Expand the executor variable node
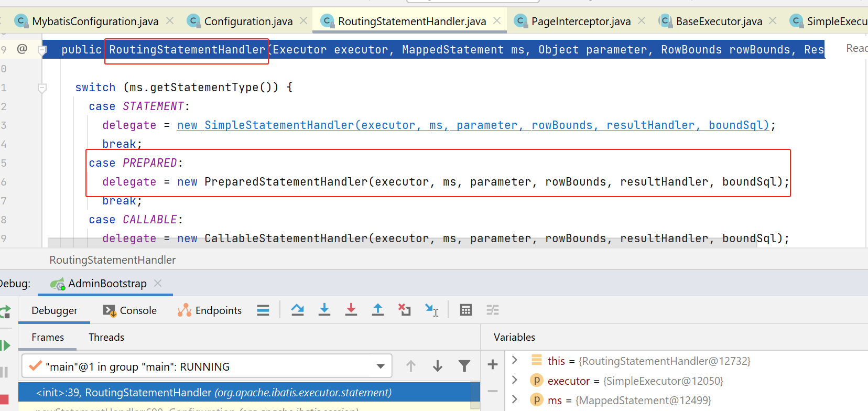The height and width of the screenshot is (411, 868). click(x=515, y=380)
